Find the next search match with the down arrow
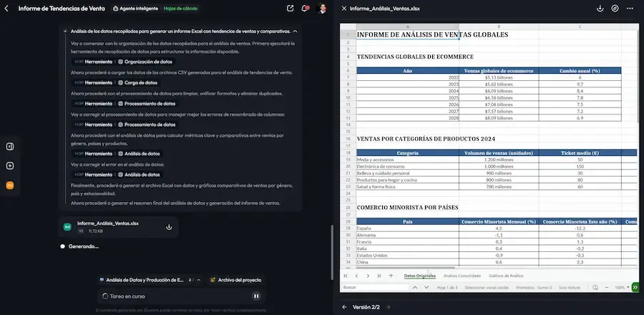The width and height of the screenshot is (644, 315). point(426,288)
